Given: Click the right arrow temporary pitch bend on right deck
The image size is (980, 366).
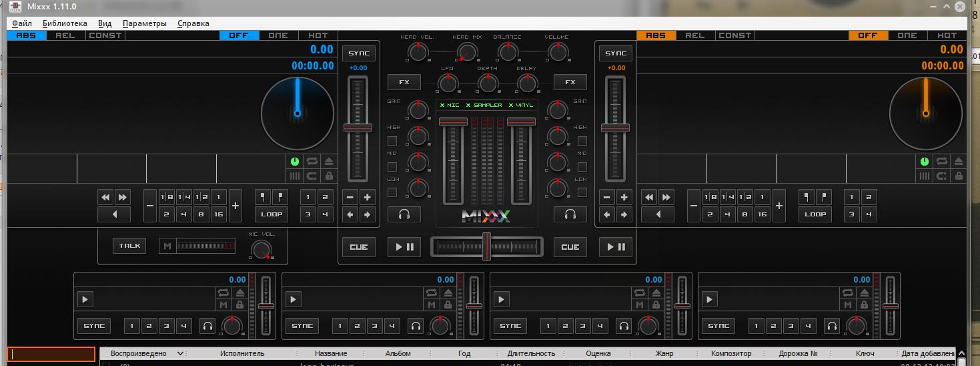Looking at the screenshot, I should (x=624, y=214).
